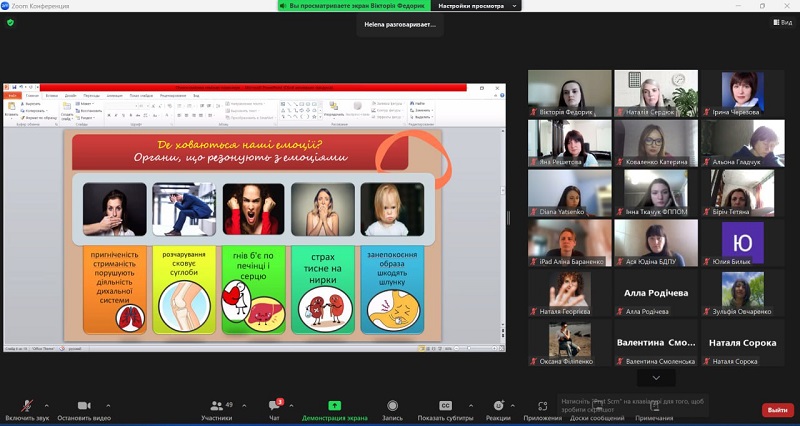800x426 pixels.
Task: Open the Вид view menu
Action: [782, 22]
